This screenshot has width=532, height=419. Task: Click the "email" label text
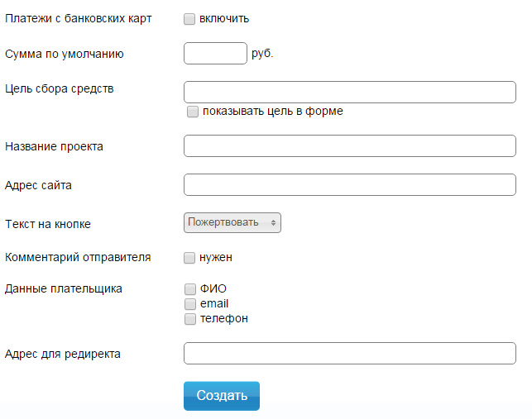click(x=214, y=303)
